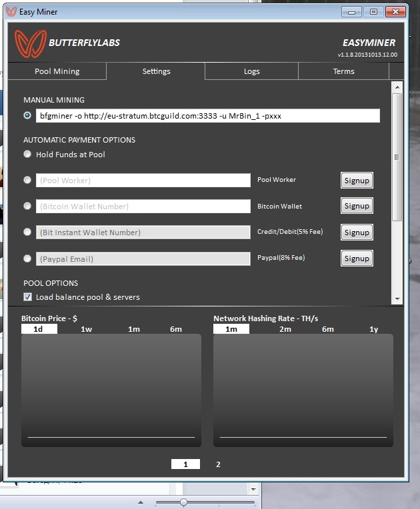Click Signup for Pool Worker

coord(357,180)
